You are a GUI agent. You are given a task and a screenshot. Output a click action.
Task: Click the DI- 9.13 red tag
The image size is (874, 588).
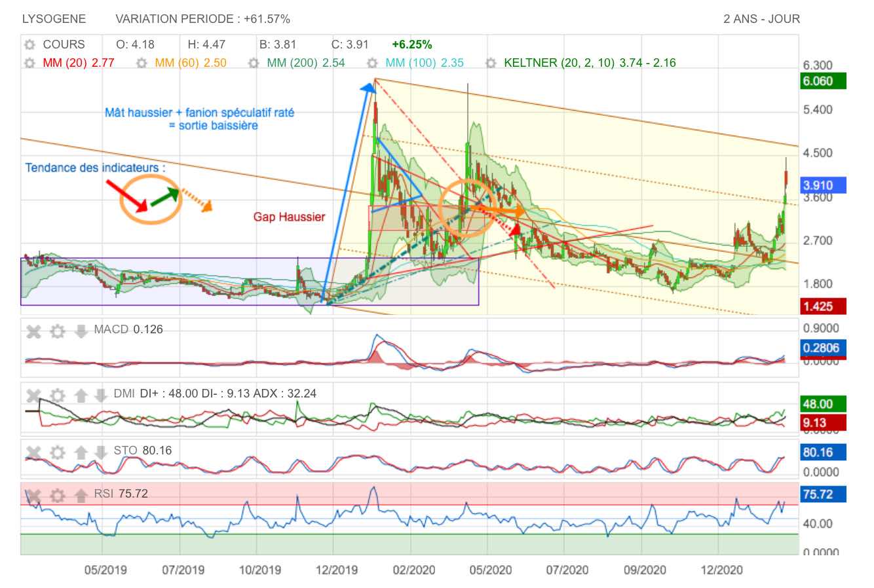pos(824,422)
